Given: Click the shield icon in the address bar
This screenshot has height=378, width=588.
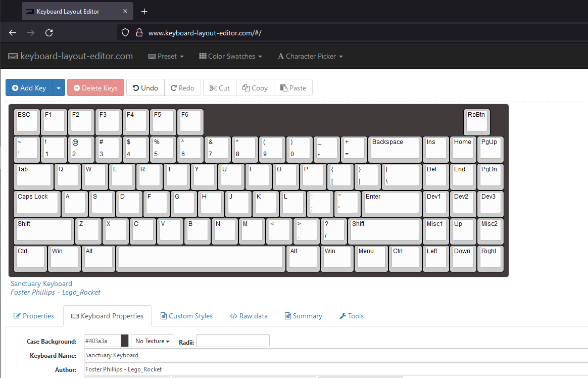Looking at the screenshot, I should pos(125,32).
